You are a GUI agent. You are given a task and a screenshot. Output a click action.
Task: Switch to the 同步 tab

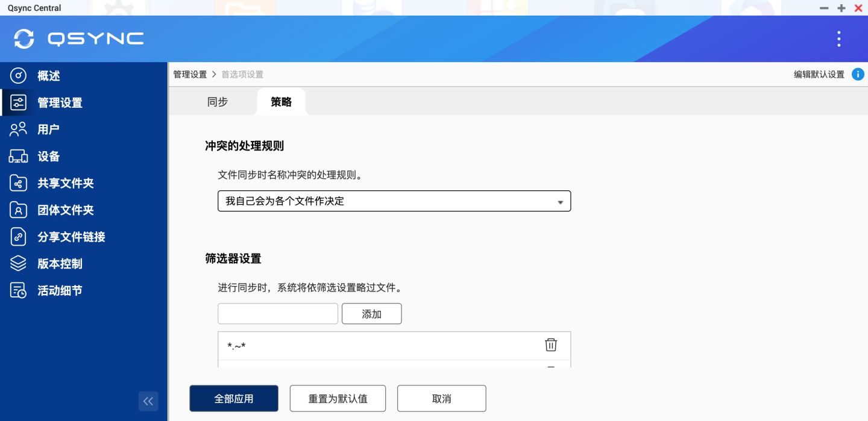pos(218,102)
